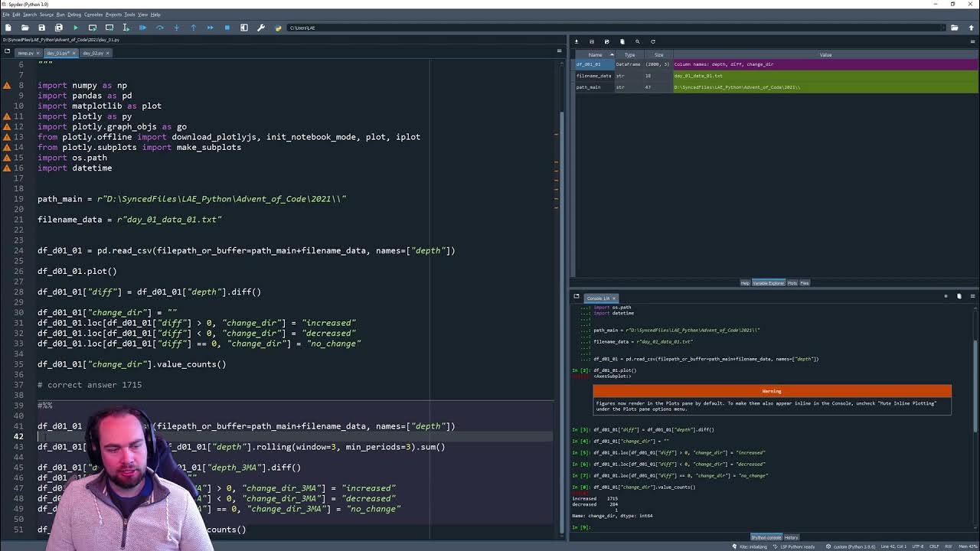Viewport: 980px width, 551px height.
Task: Remove all variables in Variable Explorer
Action: tap(622, 41)
